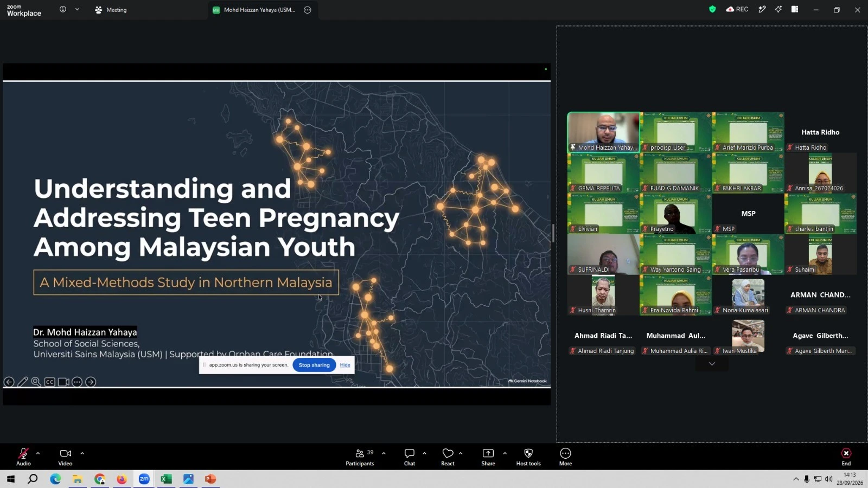Screen dimensions: 868x488
Task: Unmute microphone via Audio button
Action: click(23, 457)
